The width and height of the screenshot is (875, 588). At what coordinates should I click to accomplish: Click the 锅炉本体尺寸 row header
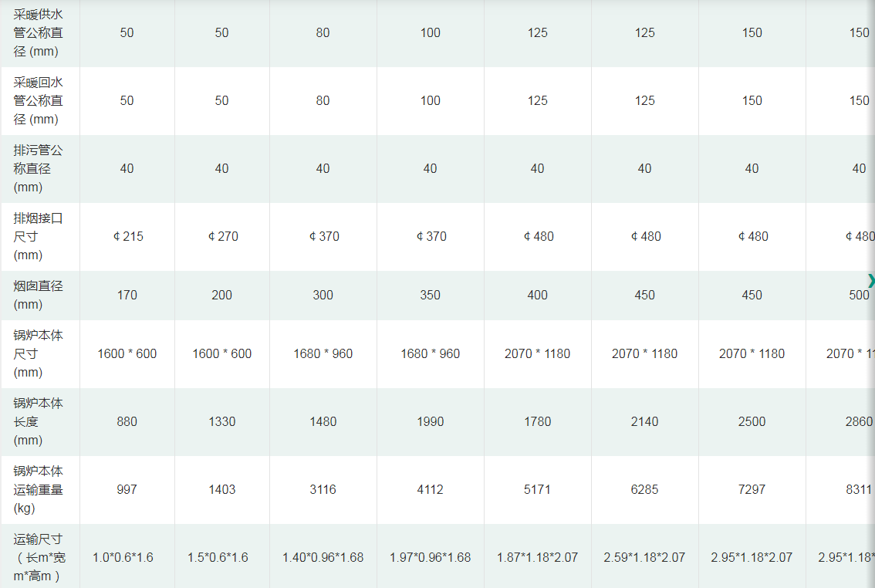tap(39, 353)
